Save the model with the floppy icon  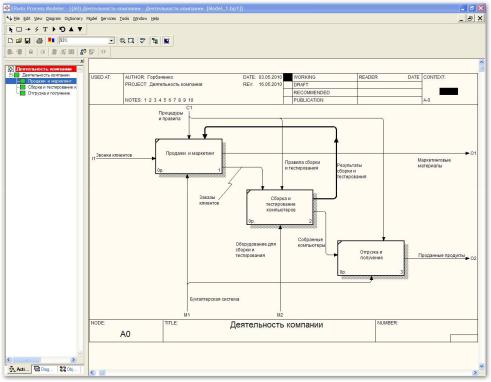[28, 41]
